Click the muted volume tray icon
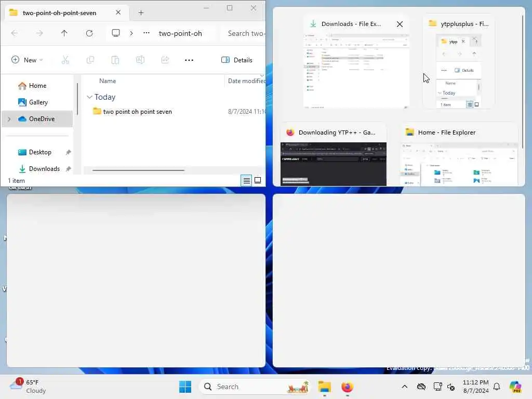Image resolution: width=532 pixels, height=399 pixels. click(x=451, y=387)
